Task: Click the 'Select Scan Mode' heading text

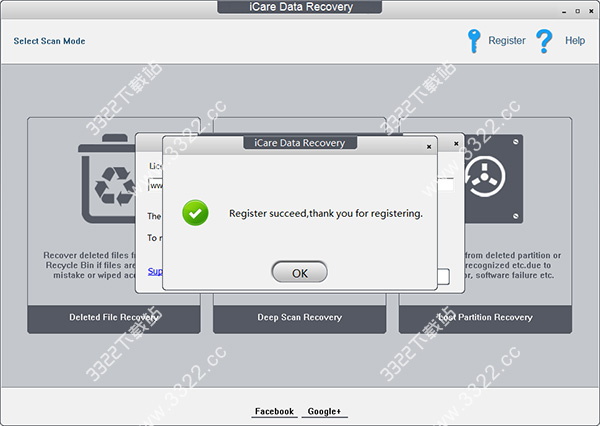Action: pos(49,41)
